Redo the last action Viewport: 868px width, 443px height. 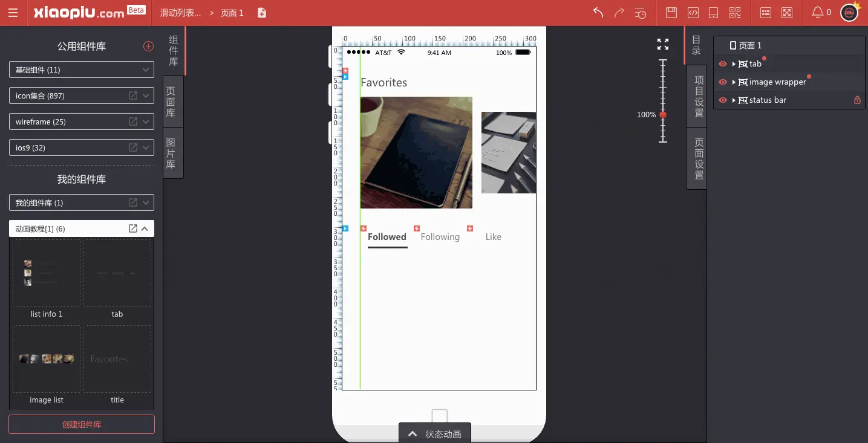pos(619,13)
